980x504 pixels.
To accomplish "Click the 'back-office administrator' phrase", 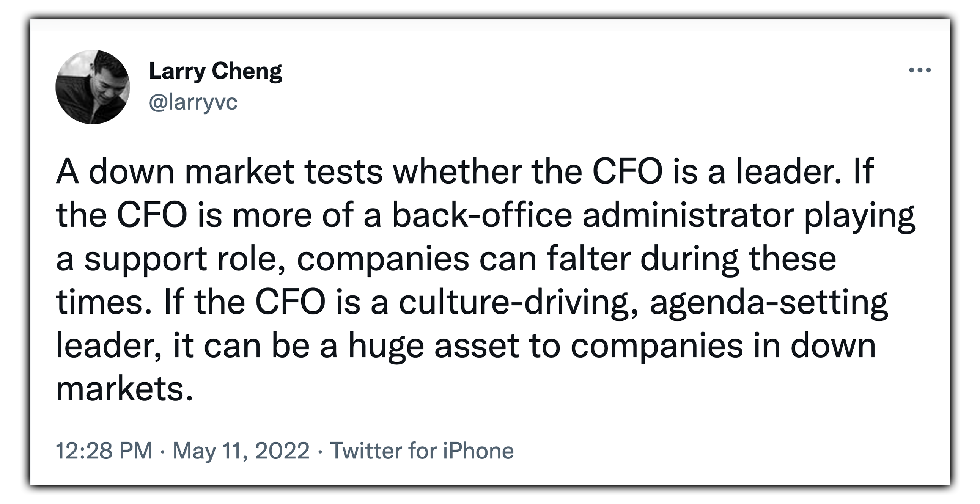I will [x=593, y=215].
